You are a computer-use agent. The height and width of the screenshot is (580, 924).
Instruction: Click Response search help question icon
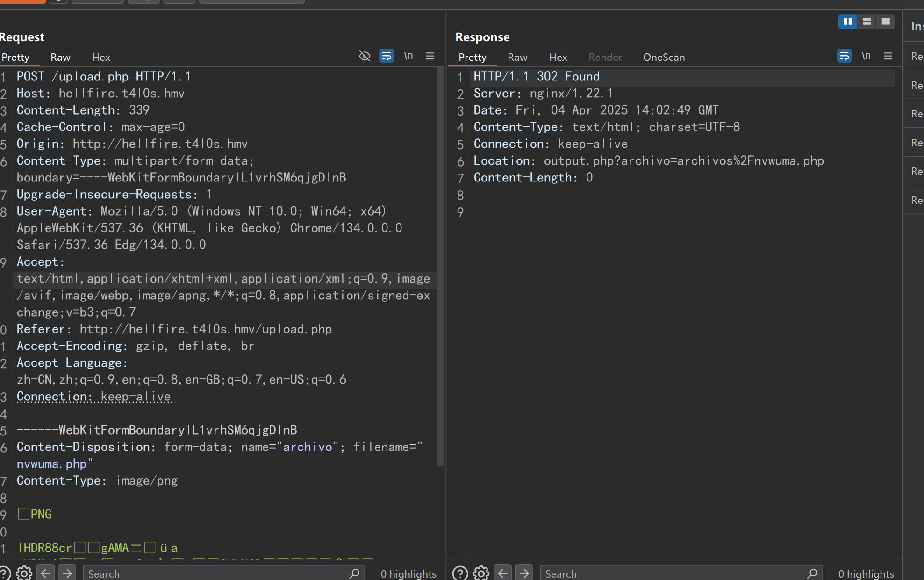tap(460, 573)
